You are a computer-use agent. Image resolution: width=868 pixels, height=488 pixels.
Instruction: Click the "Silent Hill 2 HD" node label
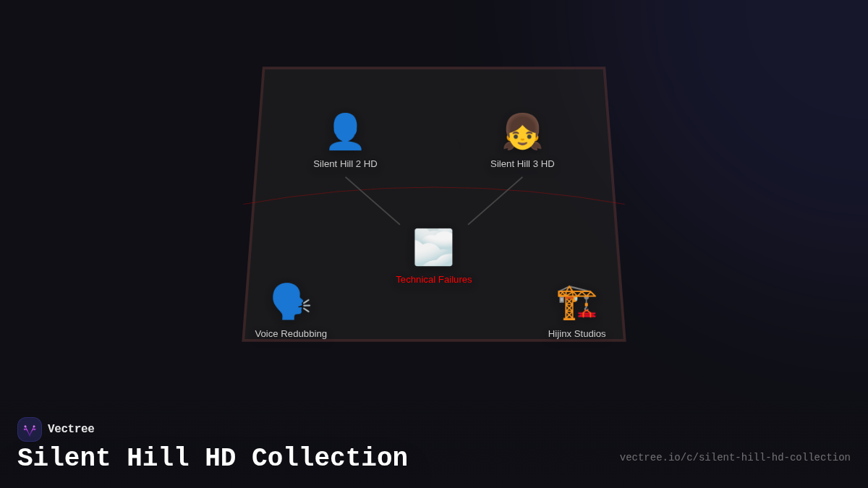click(346, 163)
